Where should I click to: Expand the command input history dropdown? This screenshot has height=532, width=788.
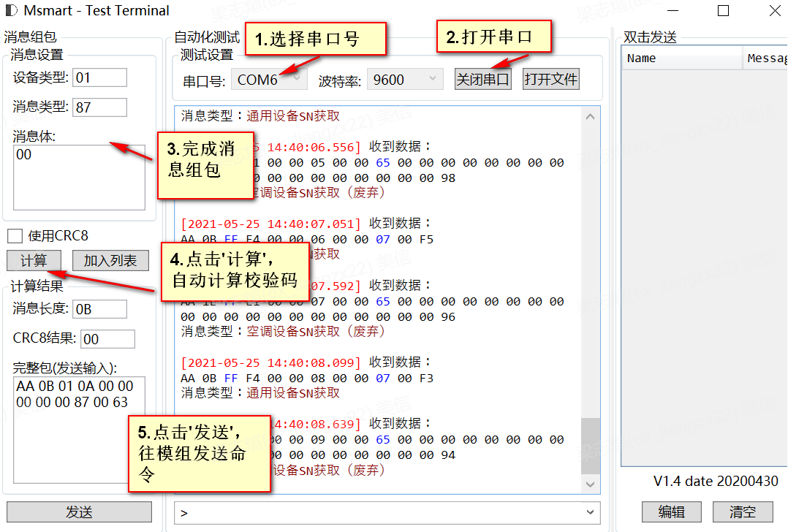click(590, 512)
